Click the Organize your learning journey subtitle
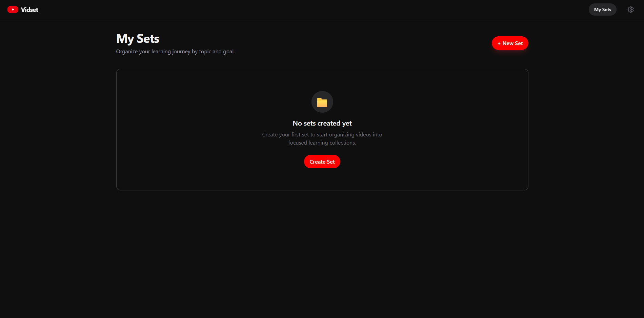This screenshot has width=644, height=318. [175, 51]
